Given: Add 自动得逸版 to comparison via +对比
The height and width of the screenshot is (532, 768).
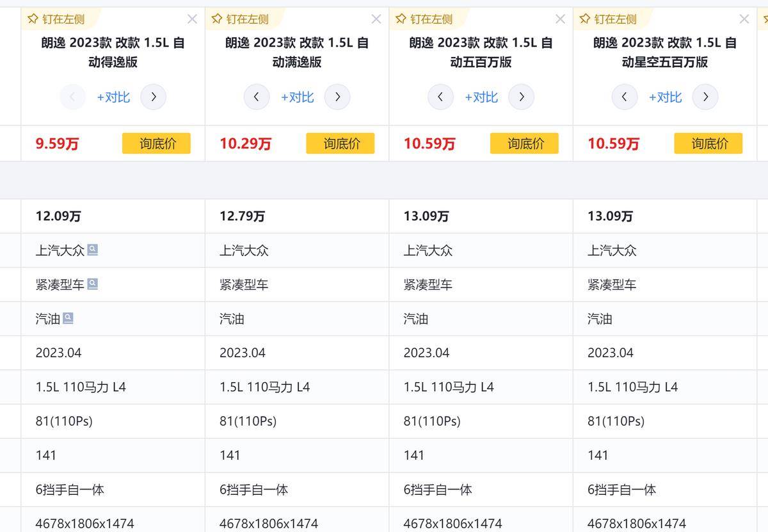Looking at the screenshot, I should [113, 97].
